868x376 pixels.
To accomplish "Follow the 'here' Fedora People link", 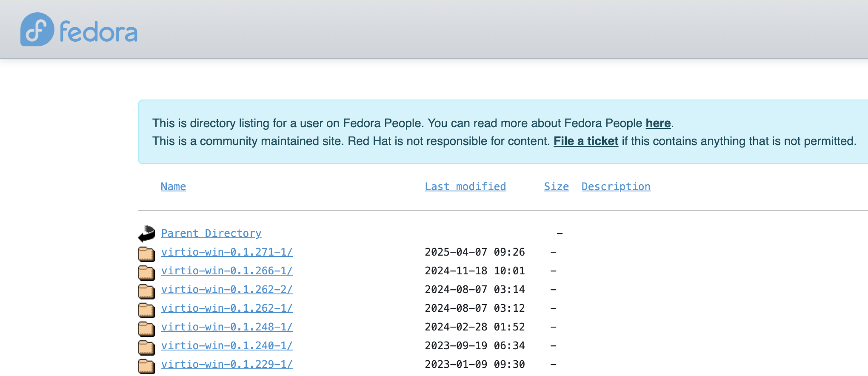I will click(658, 123).
